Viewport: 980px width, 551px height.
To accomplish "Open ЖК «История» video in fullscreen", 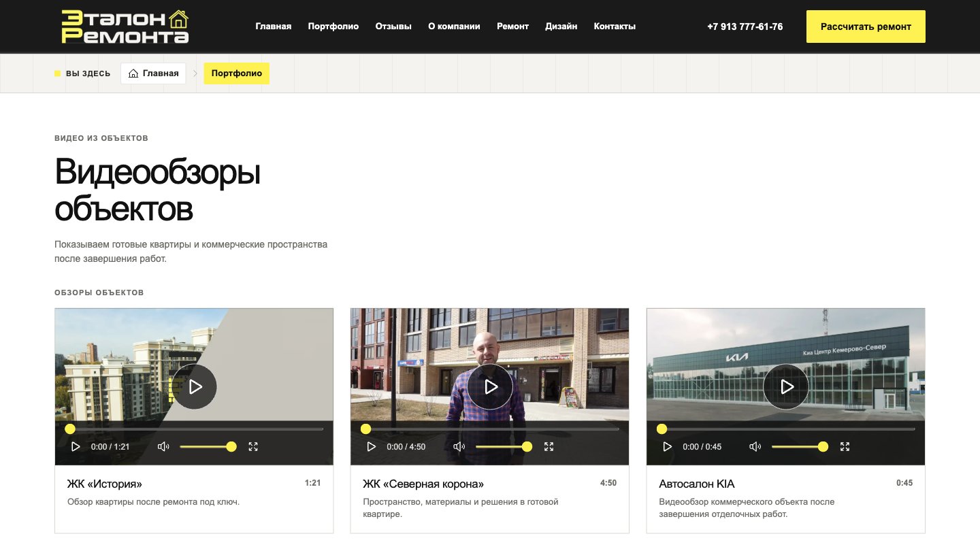I will 253,447.
